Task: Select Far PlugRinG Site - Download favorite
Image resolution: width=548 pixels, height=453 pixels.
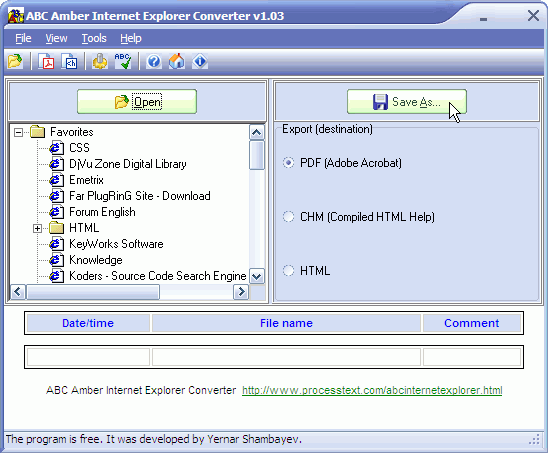Action: coord(139,196)
